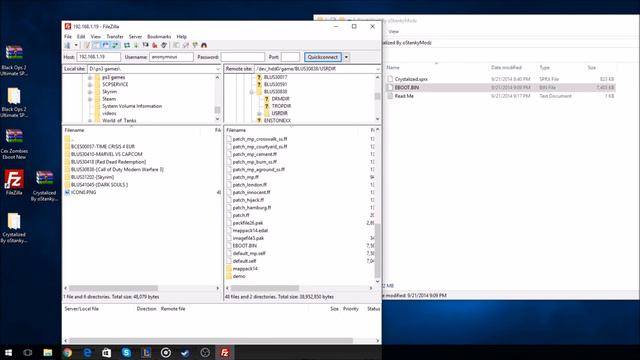Cancel the current operation toolbar icon

[x=145, y=45]
